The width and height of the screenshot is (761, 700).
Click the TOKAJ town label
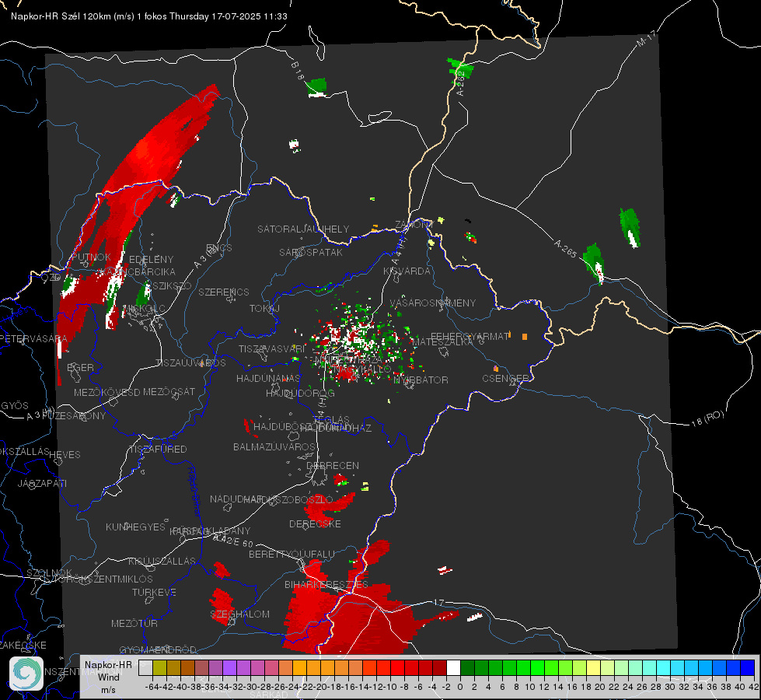point(264,309)
